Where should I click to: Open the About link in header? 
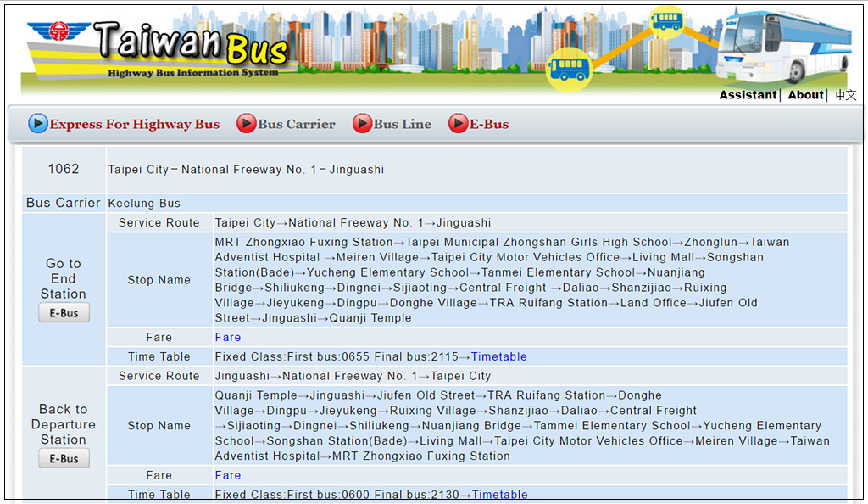click(x=806, y=95)
